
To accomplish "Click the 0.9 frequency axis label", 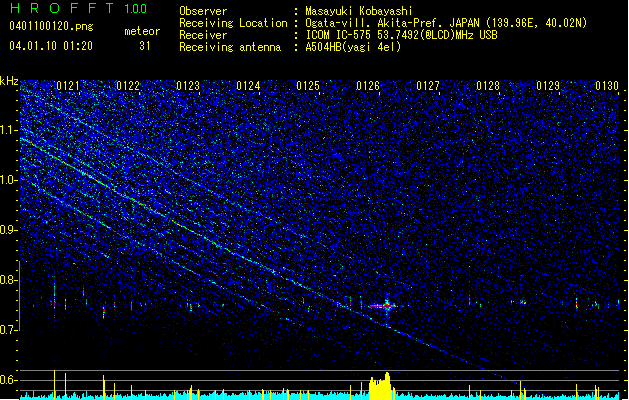I will pyautogui.click(x=9, y=230).
